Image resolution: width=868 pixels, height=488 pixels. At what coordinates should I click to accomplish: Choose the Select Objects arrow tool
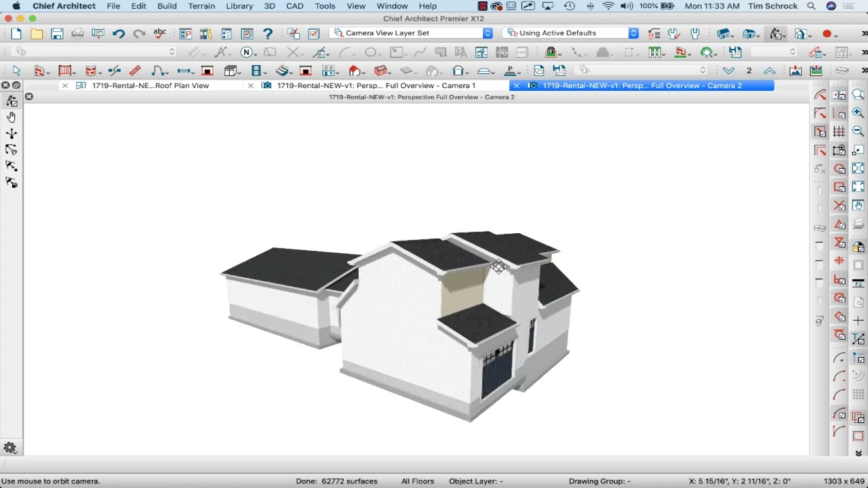point(16,70)
